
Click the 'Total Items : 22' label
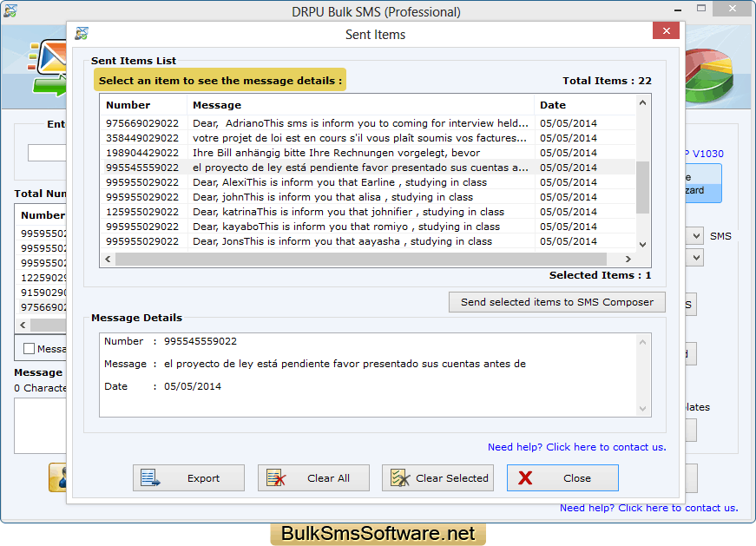(607, 81)
